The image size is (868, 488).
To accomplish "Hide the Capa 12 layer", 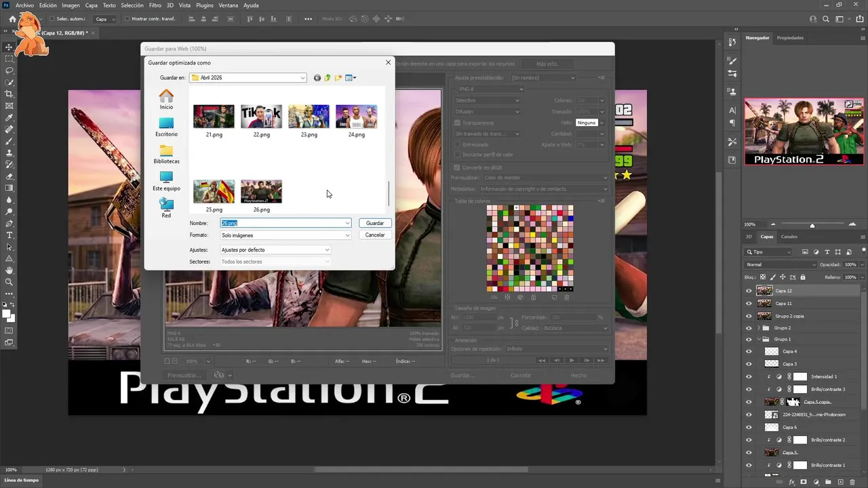I will click(x=749, y=291).
